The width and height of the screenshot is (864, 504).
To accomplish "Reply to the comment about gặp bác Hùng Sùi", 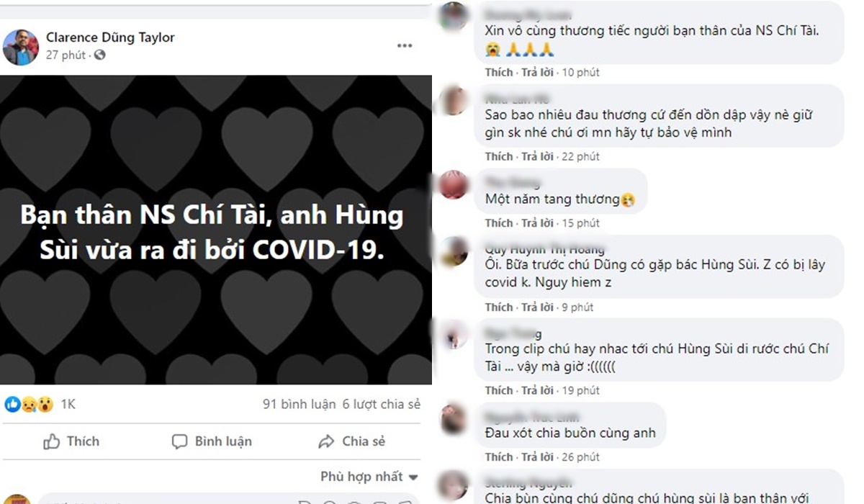I will (536, 307).
